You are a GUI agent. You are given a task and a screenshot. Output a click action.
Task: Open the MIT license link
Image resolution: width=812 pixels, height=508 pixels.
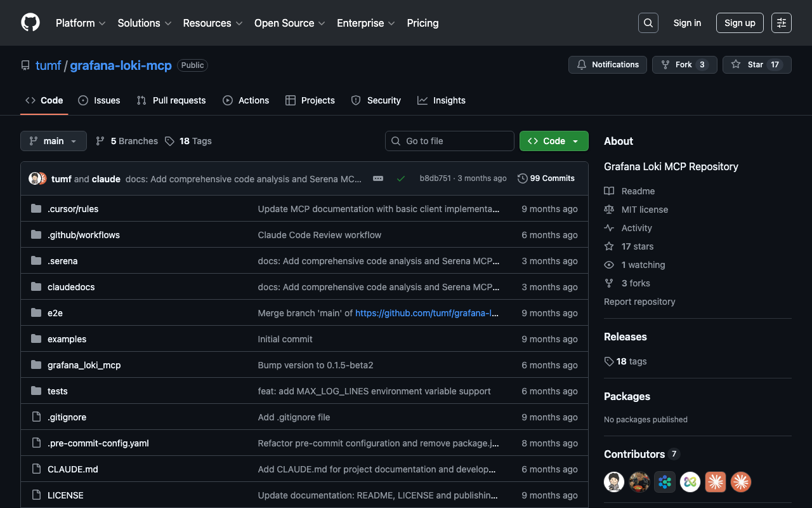tap(645, 210)
